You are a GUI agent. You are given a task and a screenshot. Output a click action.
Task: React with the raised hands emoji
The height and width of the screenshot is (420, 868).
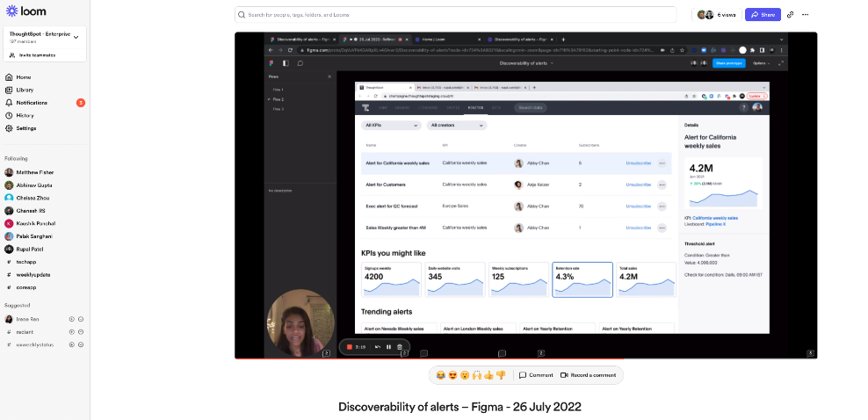pyautogui.click(x=477, y=375)
